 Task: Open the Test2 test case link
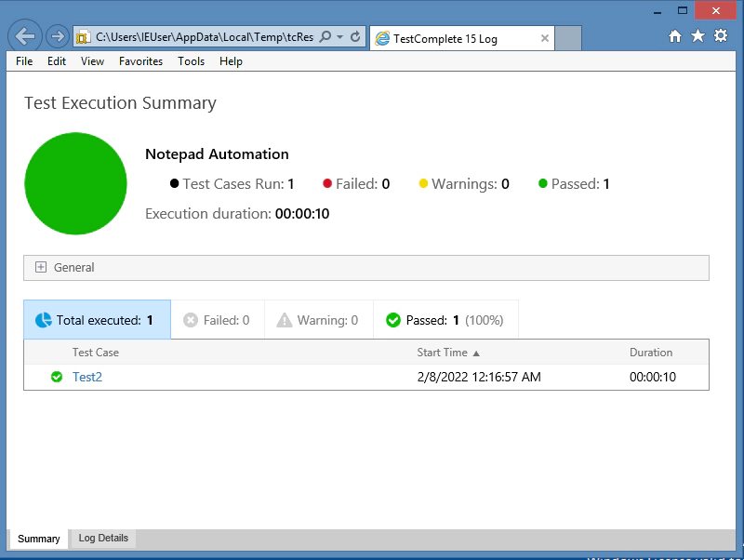click(x=87, y=377)
